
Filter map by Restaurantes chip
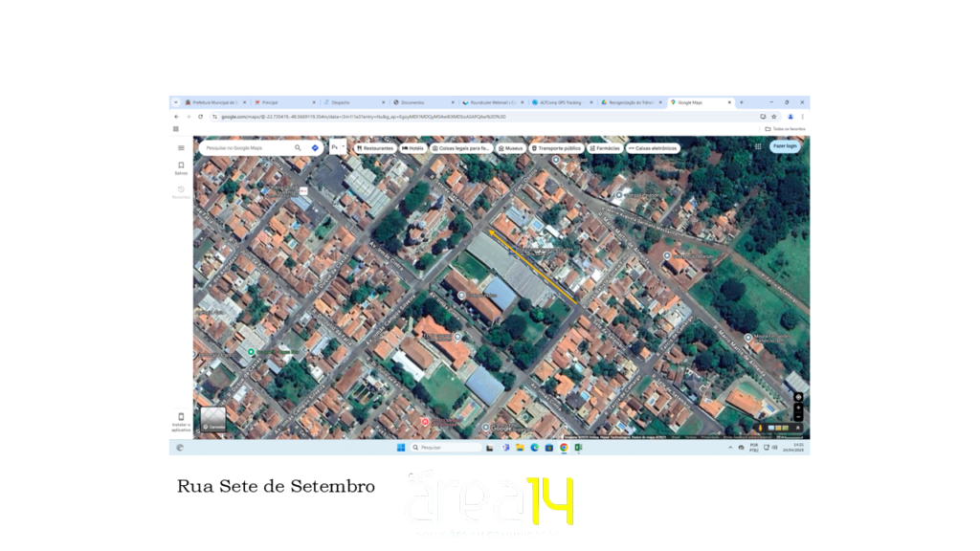[x=374, y=148]
